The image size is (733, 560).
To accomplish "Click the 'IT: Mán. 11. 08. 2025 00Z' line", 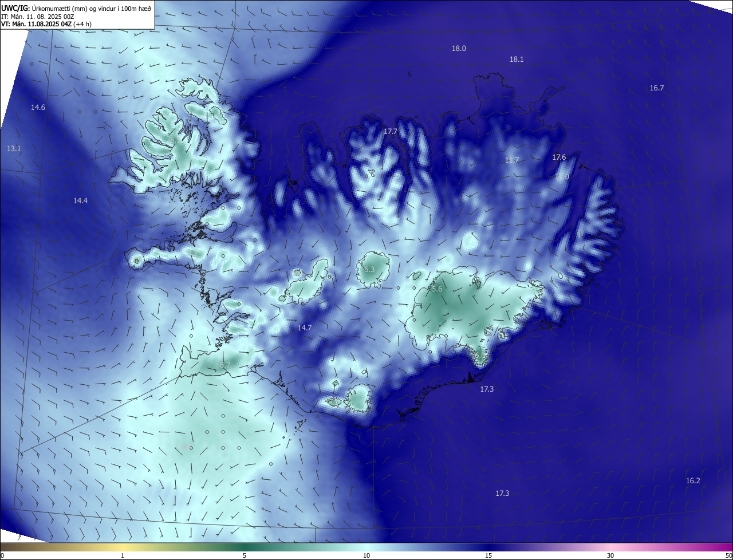I will tap(38, 17).
